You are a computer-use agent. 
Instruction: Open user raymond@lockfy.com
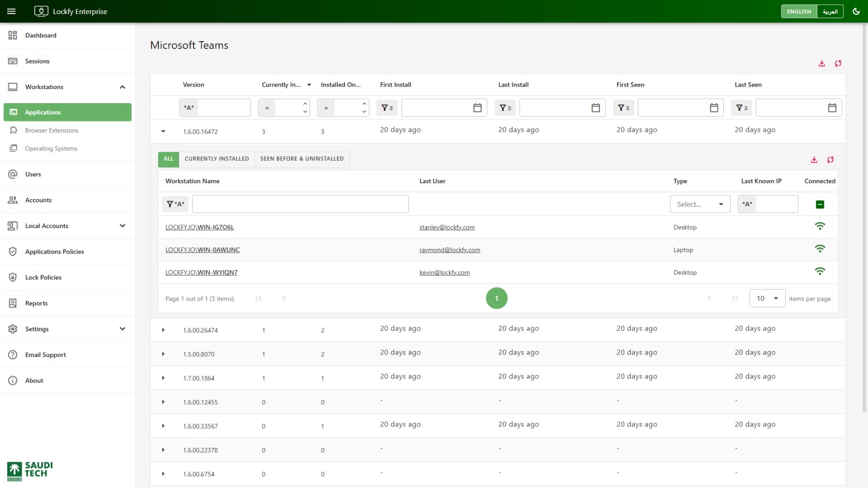click(449, 250)
